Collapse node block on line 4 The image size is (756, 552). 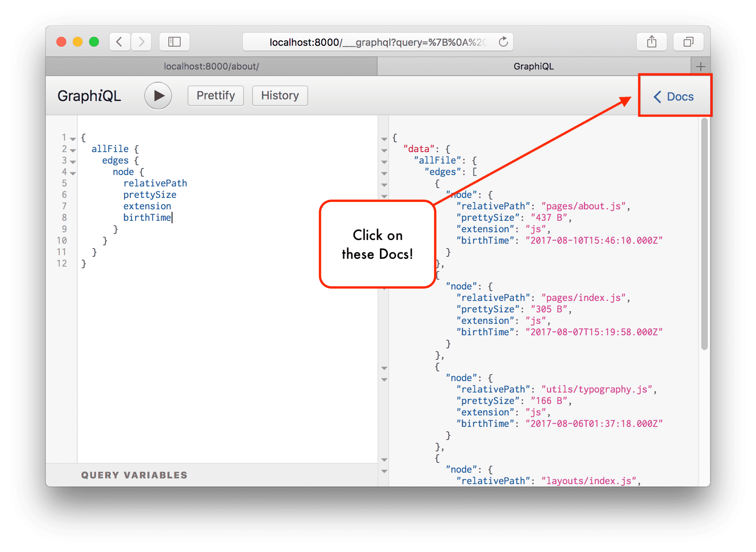click(73, 173)
